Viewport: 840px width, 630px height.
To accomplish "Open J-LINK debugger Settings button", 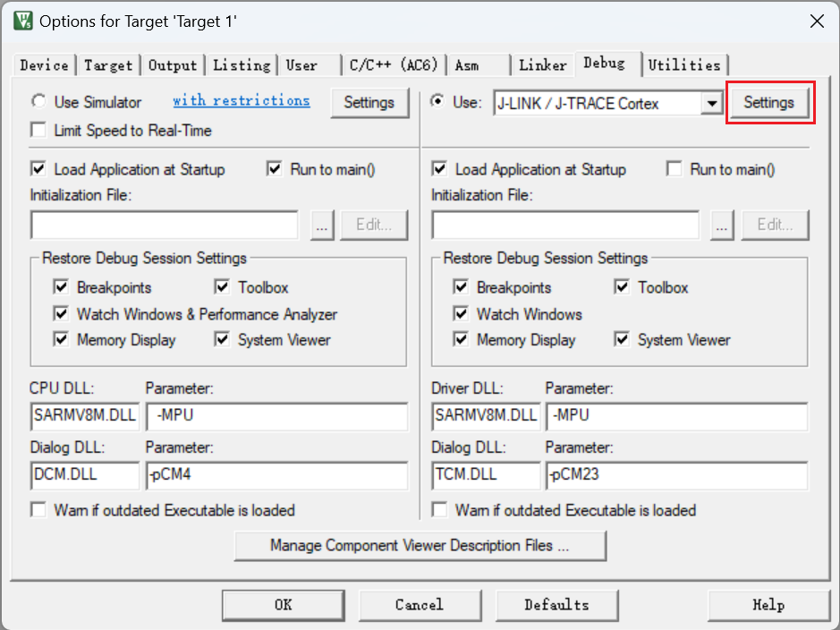I will pos(768,102).
